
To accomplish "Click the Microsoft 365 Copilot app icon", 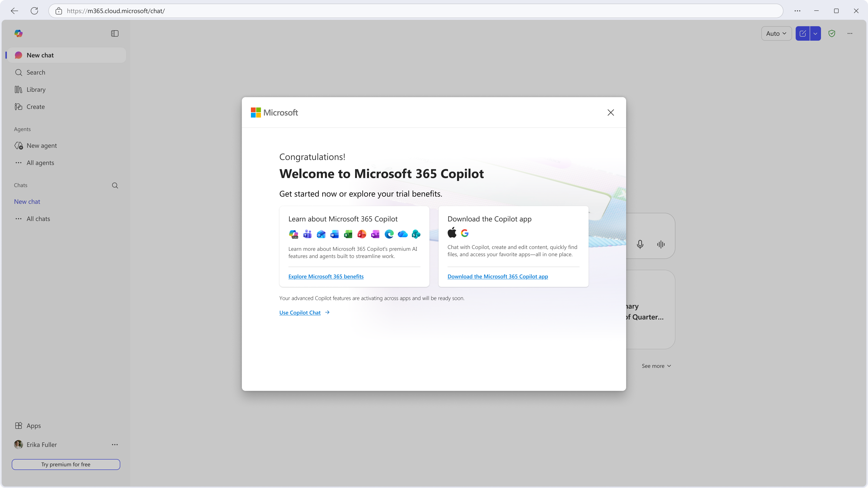I will point(293,234).
